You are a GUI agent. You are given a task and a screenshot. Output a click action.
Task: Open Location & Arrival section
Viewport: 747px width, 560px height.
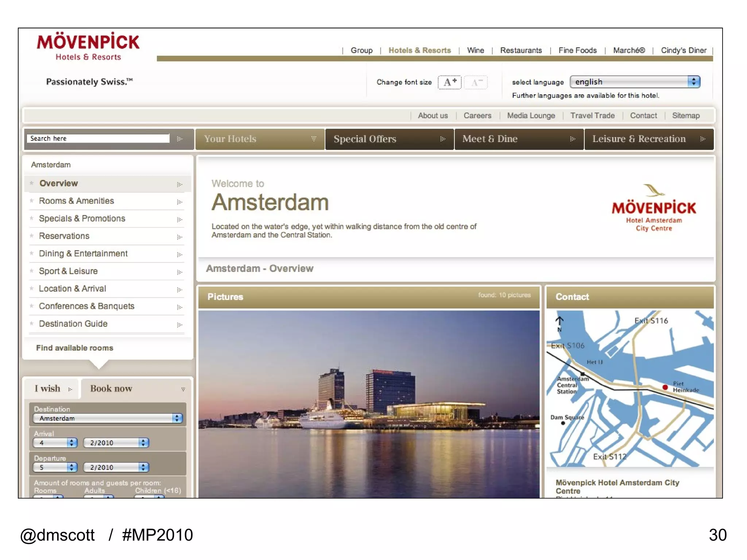point(107,289)
